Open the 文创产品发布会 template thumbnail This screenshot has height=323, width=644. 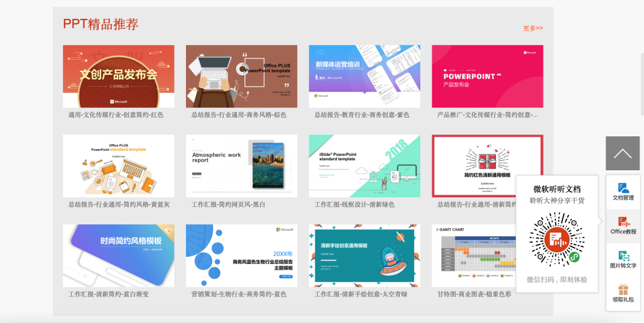click(118, 77)
